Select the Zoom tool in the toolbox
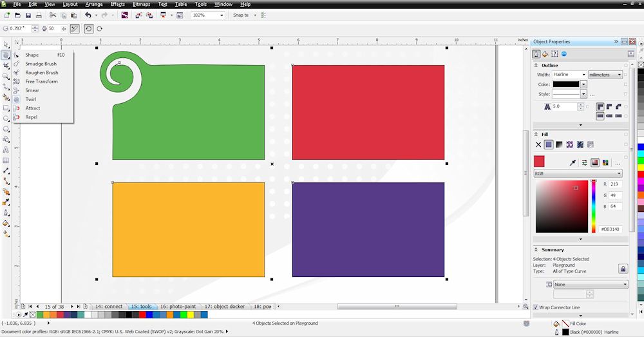The image size is (644, 337). click(6, 76)
